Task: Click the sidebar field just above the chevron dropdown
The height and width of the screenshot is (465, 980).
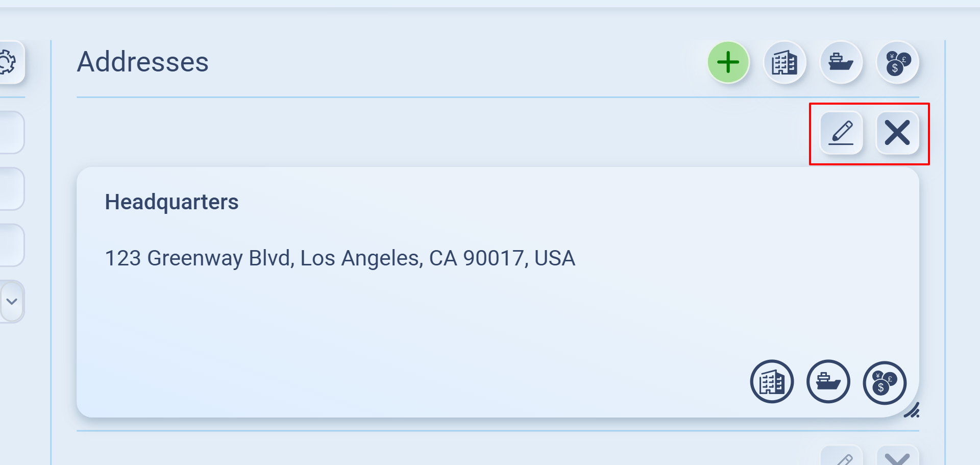Action: pyautogui.click(x=10, y=245)
